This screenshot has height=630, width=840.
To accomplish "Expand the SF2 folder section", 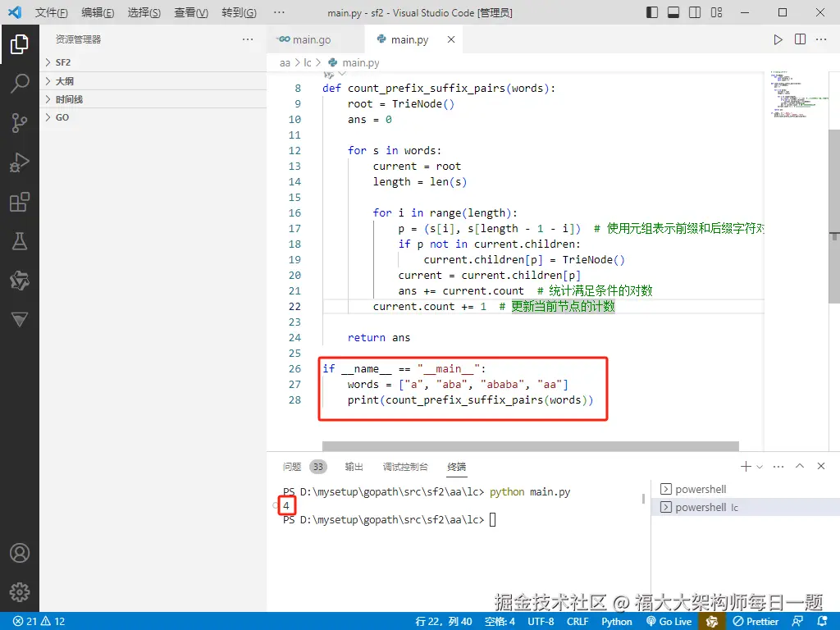I will pos(153,62).
